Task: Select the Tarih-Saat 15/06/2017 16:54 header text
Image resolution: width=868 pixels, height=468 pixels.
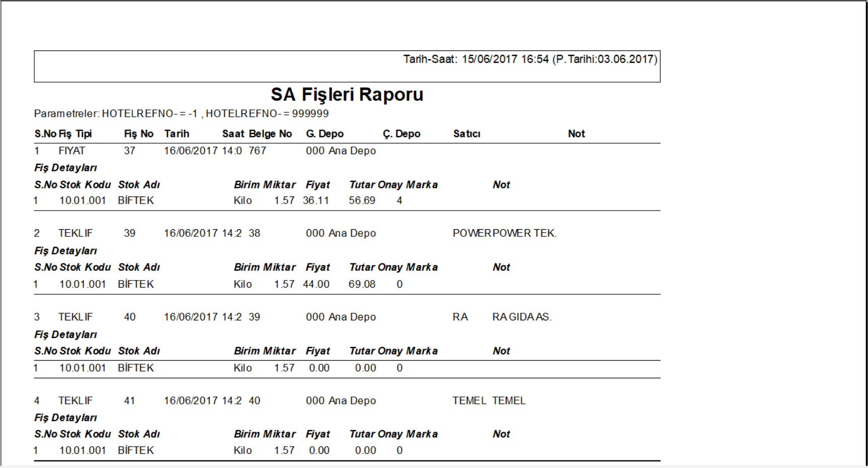Action: click(530, 59)
